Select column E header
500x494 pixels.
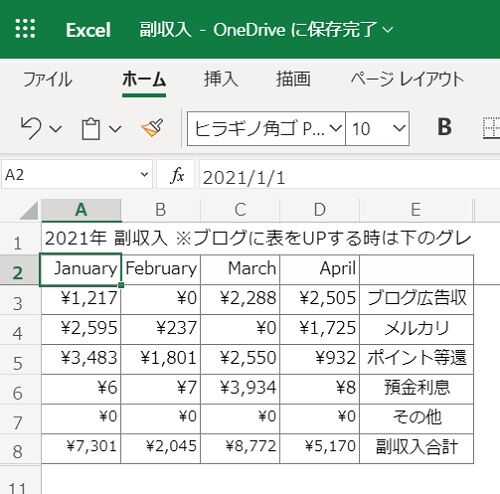[x=416, y=210]
